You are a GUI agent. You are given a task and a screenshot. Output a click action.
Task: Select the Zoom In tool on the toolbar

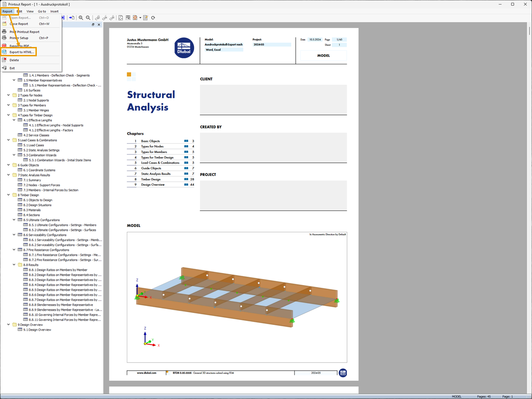[81, 18]
